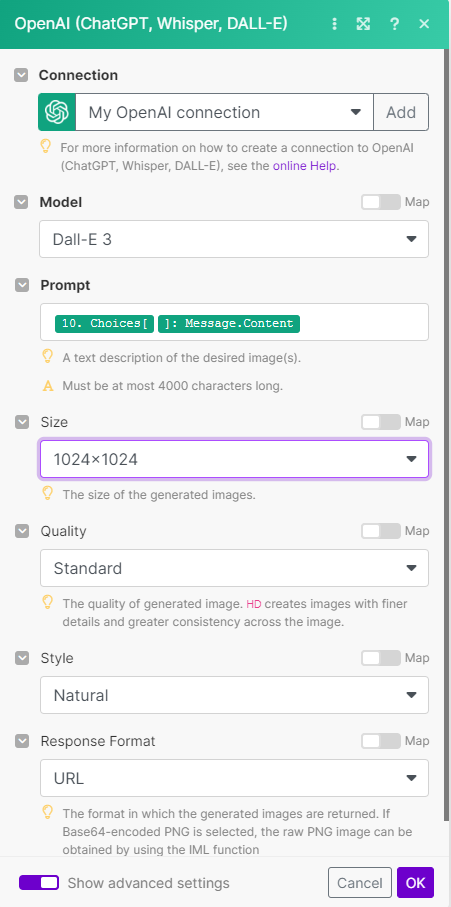Toggle Map switch for Style
Screen dimensions: 451x907
[x=380, y=658]
